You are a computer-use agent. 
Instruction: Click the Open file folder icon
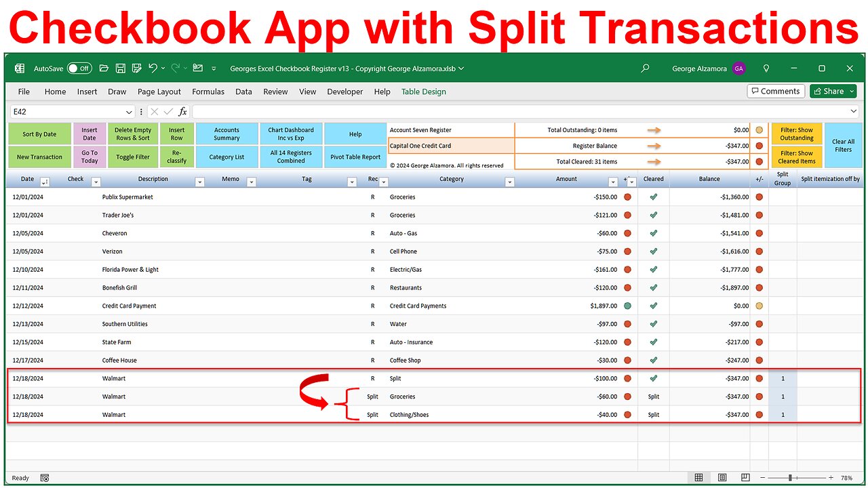[104, 68]
